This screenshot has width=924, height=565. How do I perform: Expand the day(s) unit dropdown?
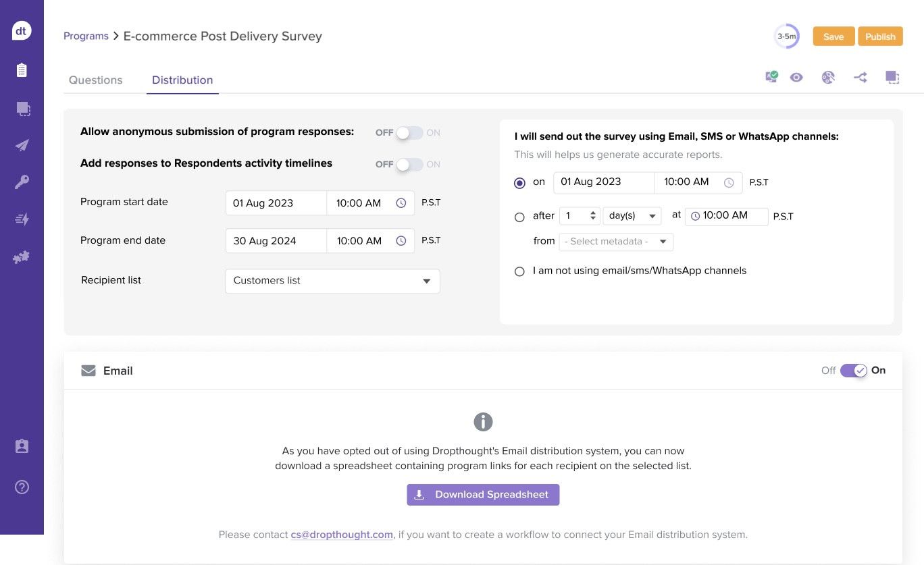pyautogui.click(x=632, y=216)
